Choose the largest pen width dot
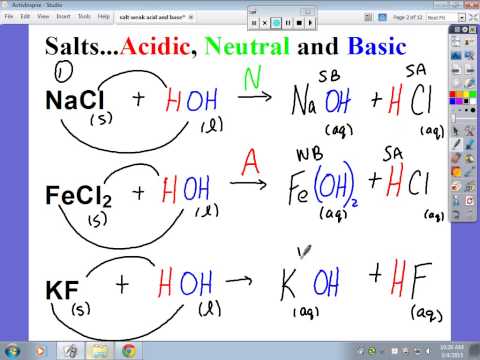The image size is (480, 360). coord(473,110)
